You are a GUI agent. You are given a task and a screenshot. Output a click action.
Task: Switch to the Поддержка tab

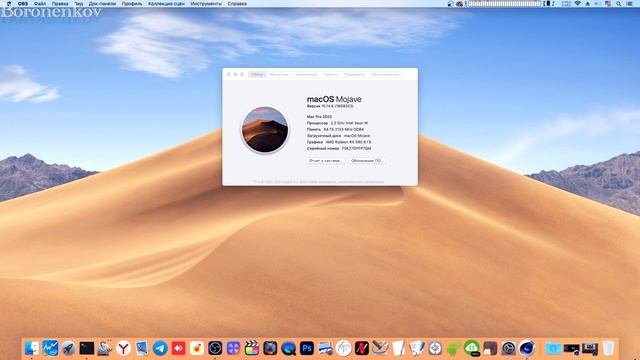(354, 74)
